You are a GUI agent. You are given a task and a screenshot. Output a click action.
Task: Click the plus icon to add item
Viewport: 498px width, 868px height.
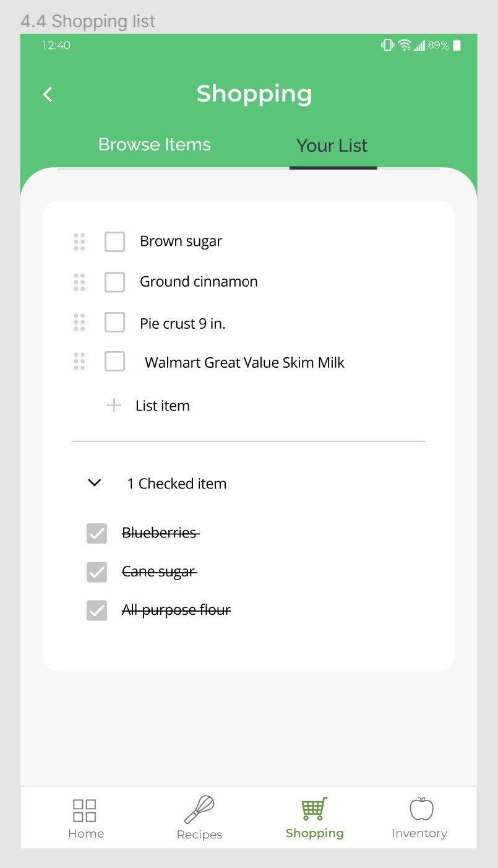(x=114, y=406)
